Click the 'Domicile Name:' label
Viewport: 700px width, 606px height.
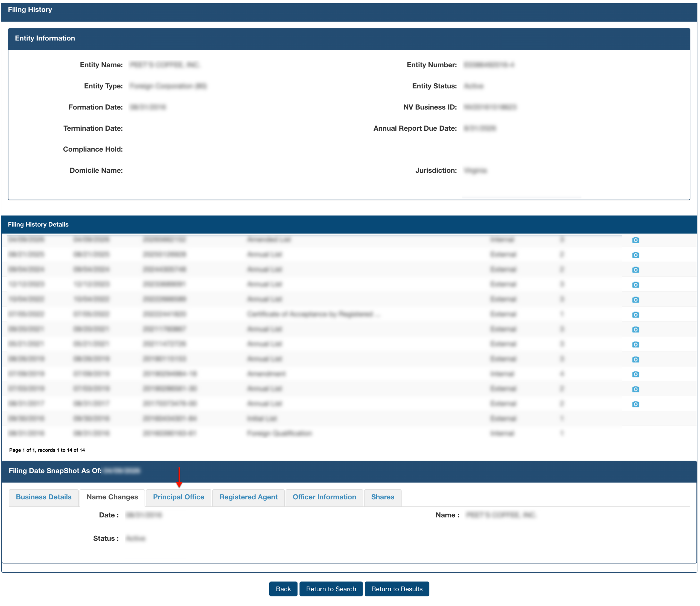pos(96,171)
